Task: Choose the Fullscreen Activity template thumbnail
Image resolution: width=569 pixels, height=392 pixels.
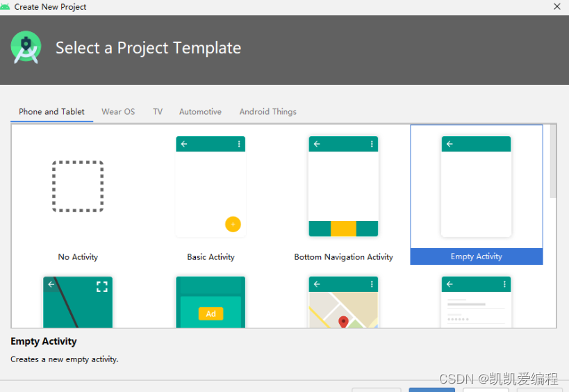Action: pos(78,302)
